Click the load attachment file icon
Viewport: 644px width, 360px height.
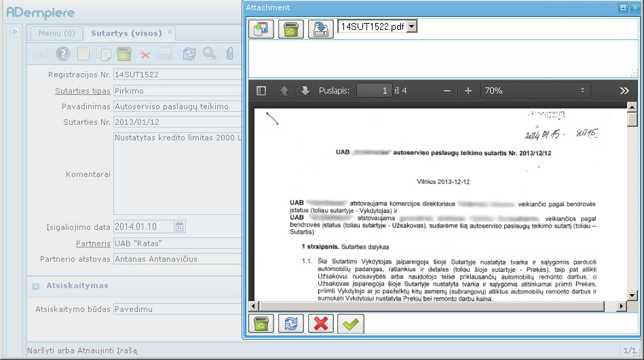click(x=261, y=29)
